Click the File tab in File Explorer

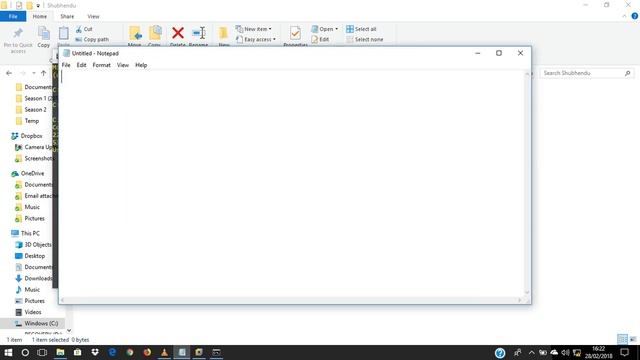click(x=13, y=16)
